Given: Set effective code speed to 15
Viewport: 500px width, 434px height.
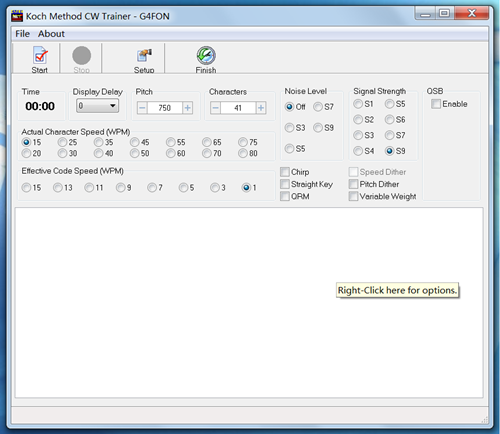Looking at the screenshot, I should pos(26,188).
